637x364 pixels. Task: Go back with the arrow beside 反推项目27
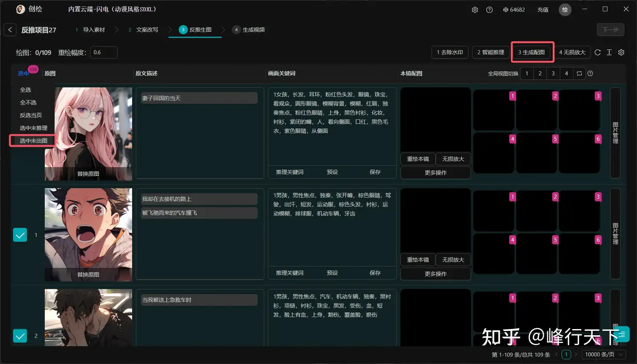tap(10, 30)
